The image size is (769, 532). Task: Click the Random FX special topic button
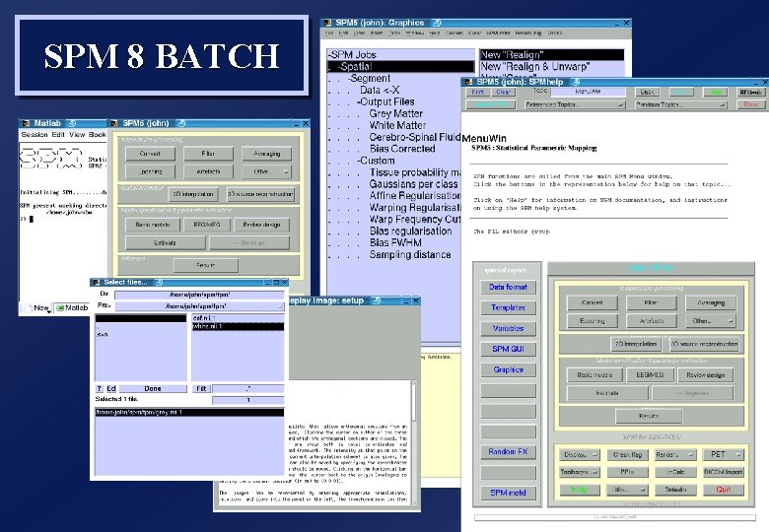[x=508, y=451]
